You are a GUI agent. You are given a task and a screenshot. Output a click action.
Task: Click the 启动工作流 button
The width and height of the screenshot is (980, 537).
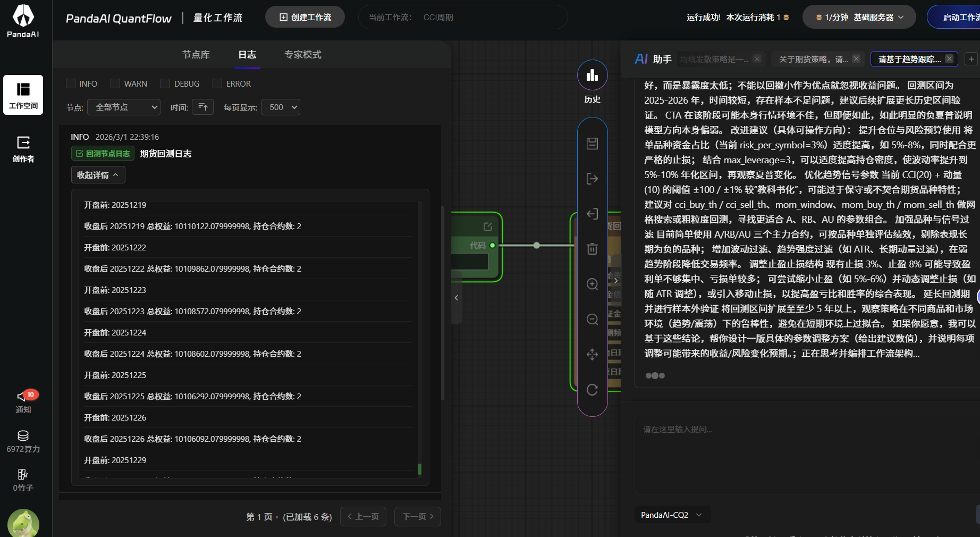tap(958, 17)
